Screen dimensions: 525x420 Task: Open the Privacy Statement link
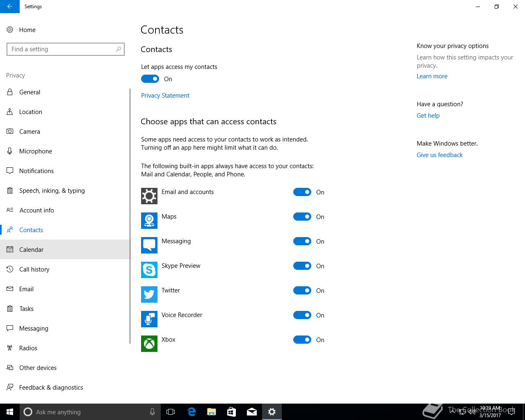[x=165, y=95]
